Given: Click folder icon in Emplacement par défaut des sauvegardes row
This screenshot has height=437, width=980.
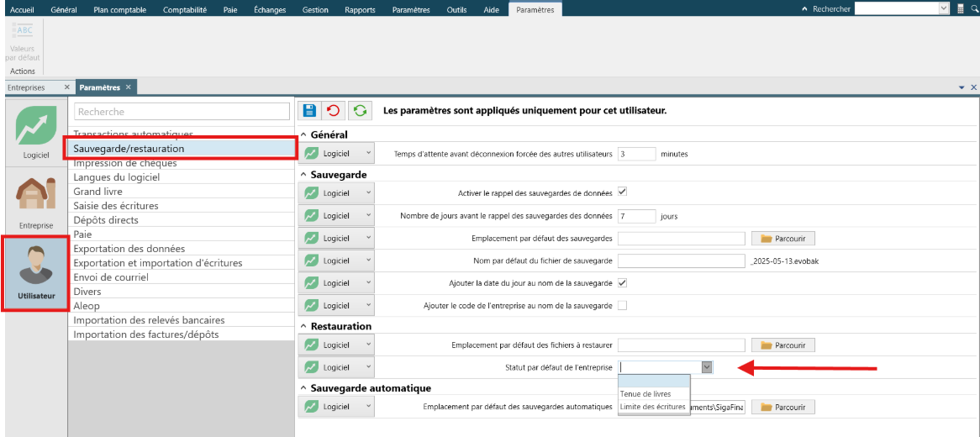Looking at the screenshot, I should [767, 239].
